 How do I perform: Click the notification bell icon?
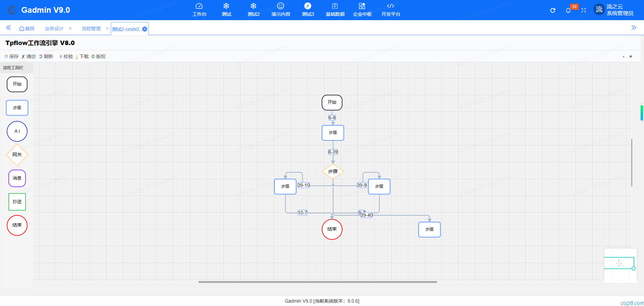point(568,10)
